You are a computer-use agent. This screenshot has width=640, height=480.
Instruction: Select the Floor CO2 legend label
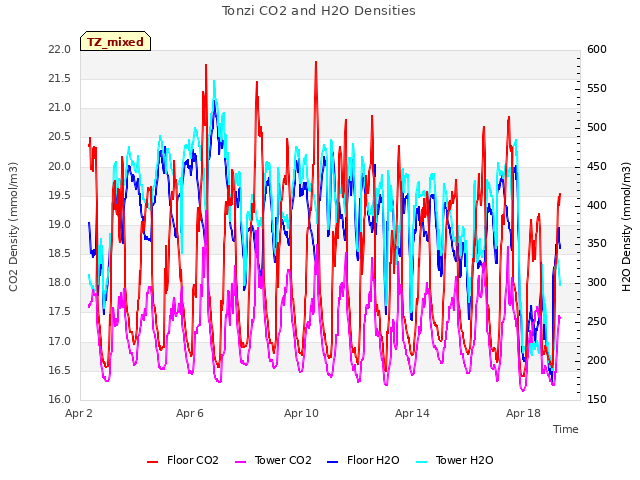[193, 460]
